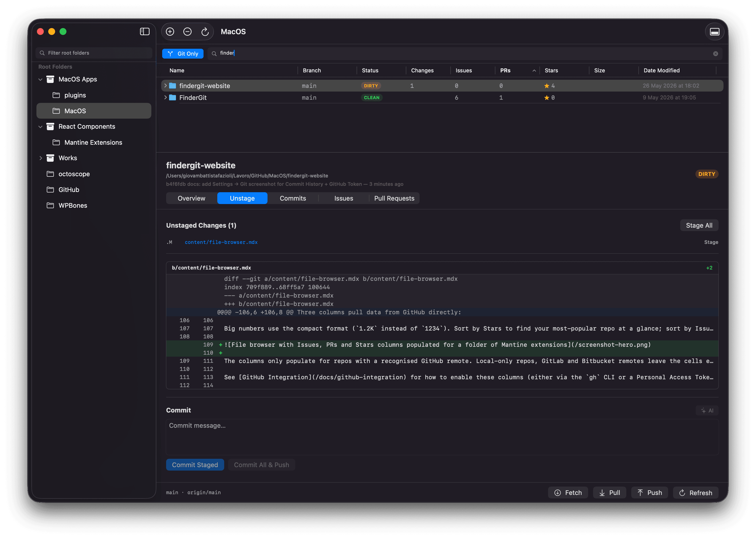This screenshot has width=756, height=539.
Task: Sort by the Issues column header
Action: (x=464, y=70)
